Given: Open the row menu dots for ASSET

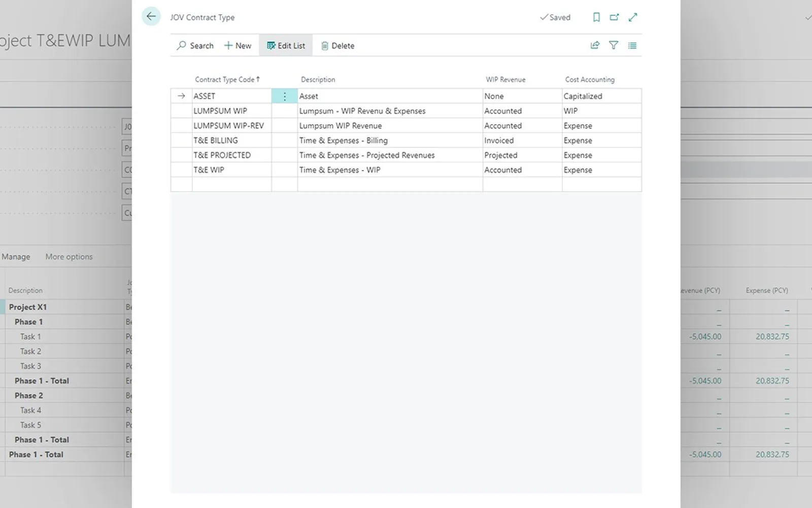Looking at the screenshot, I should tap(284, 96).
